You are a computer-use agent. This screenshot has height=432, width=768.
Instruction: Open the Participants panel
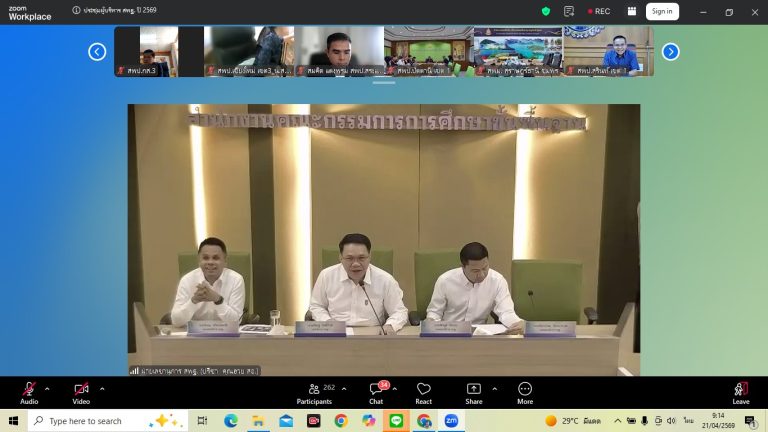tap(314, 390)
